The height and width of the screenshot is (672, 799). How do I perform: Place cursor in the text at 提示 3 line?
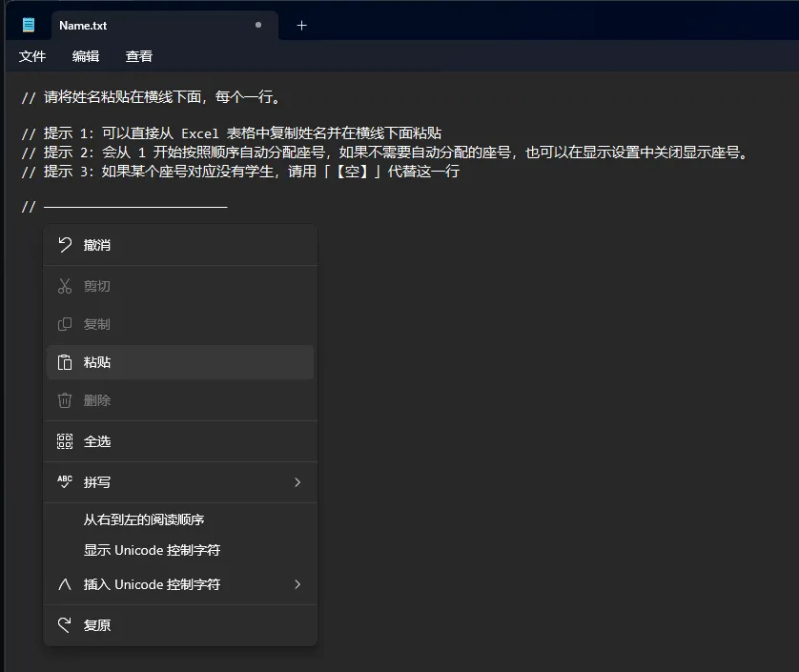click(240, 172)
